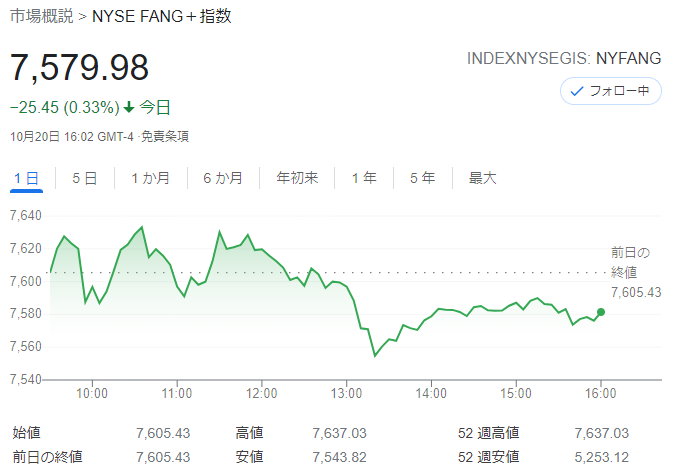Click the 52週高値 value 7,637.03

(602, 433)
